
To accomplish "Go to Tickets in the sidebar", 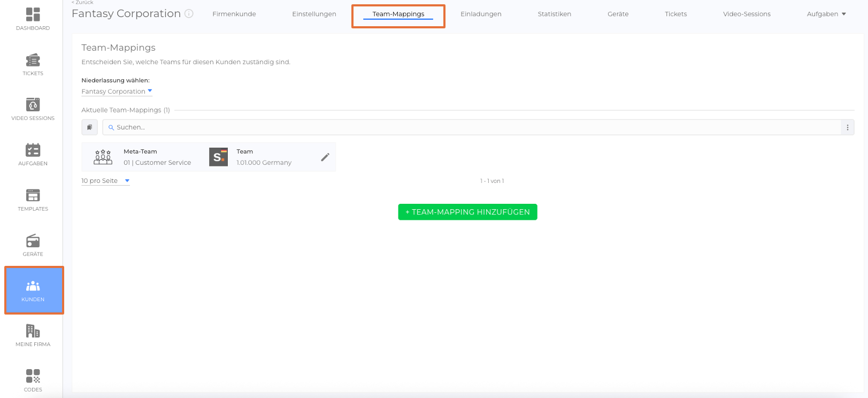I will [x=33, y=64].
